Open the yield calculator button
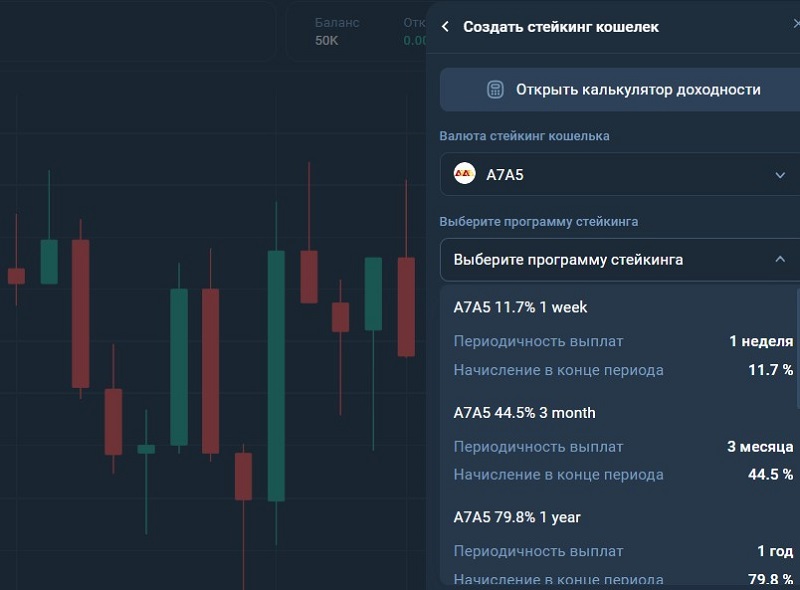Image resolution: width=800 pixels, height=590 pixels. pos(620,89)
